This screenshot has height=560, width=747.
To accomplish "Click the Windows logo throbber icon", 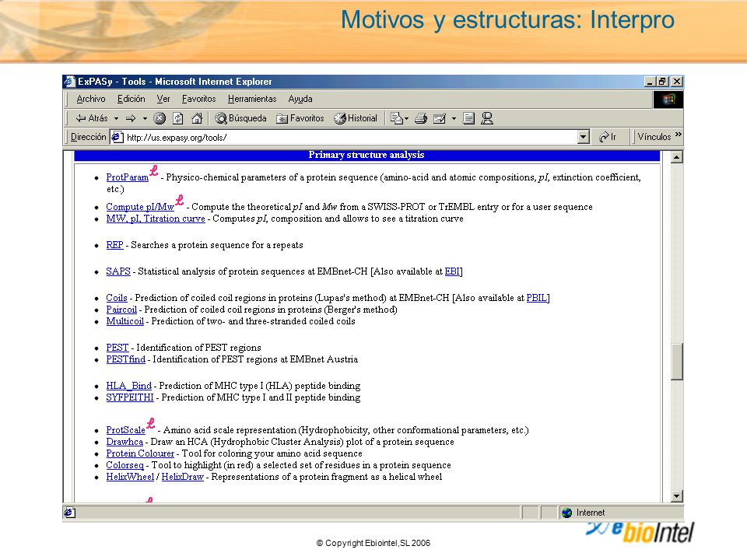I will tap(668, 99).
